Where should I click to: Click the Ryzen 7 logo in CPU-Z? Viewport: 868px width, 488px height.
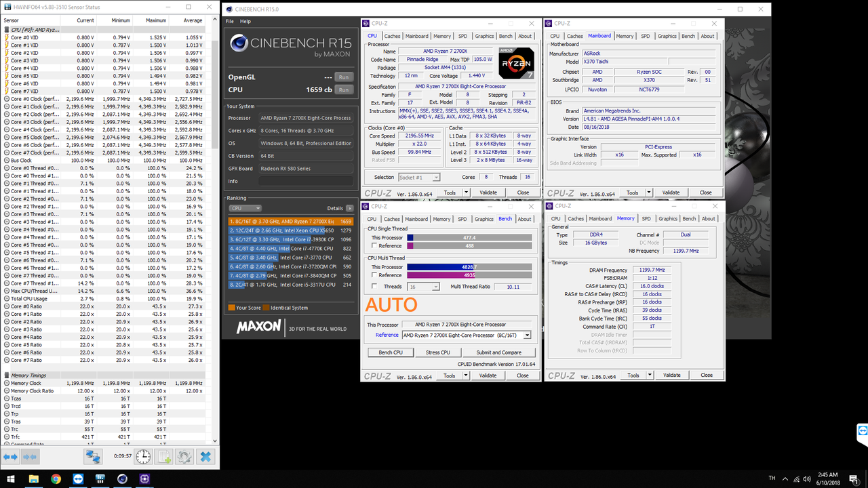(516, 64)
